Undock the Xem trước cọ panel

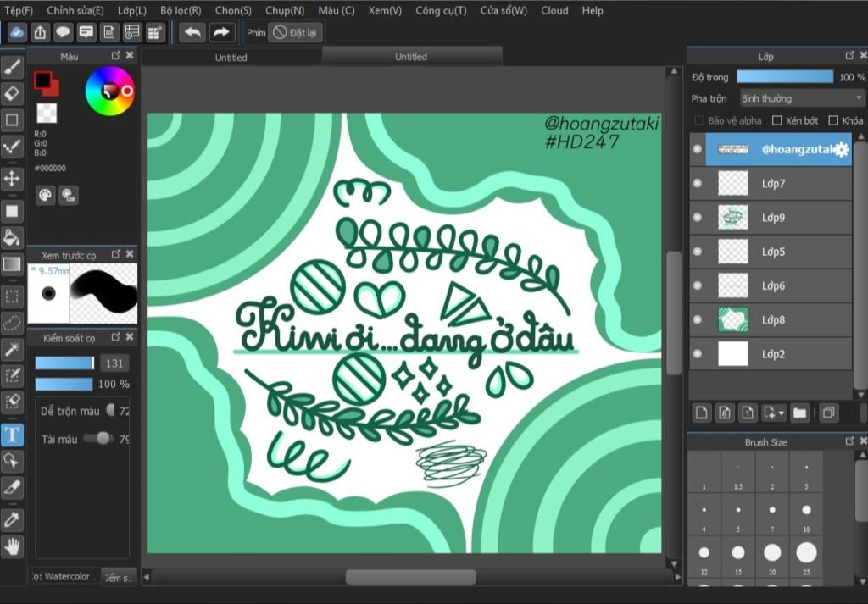tap(115, 254)
